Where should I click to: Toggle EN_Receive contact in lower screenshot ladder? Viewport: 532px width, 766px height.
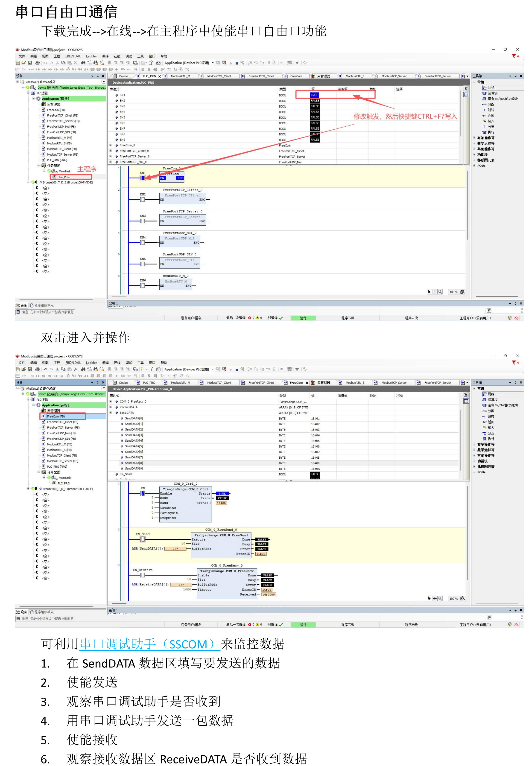coord(143,575)
